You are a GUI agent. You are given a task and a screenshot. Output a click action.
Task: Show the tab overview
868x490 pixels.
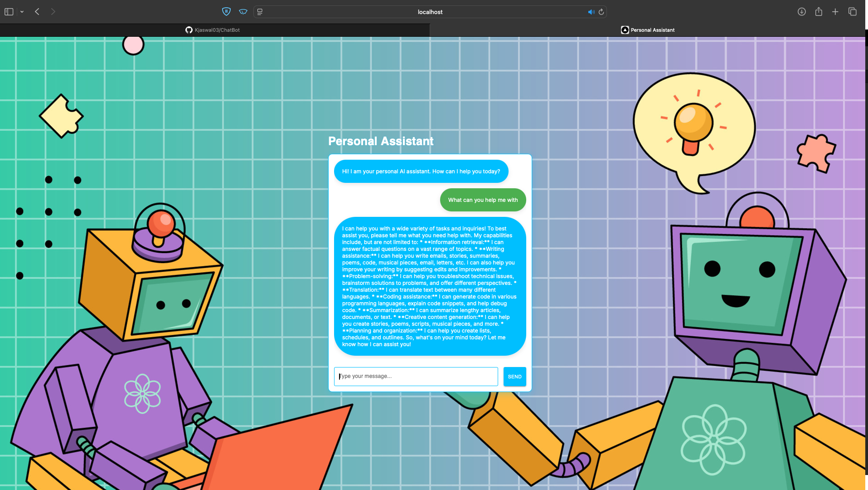pyautogui.click(x=853, y=12)
